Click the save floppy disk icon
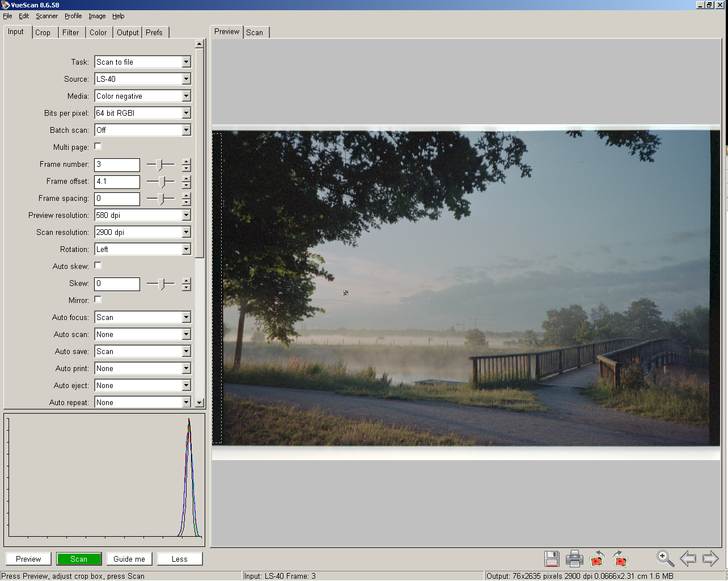The width and height of the screenshot is (728, 581). point(552,559)
